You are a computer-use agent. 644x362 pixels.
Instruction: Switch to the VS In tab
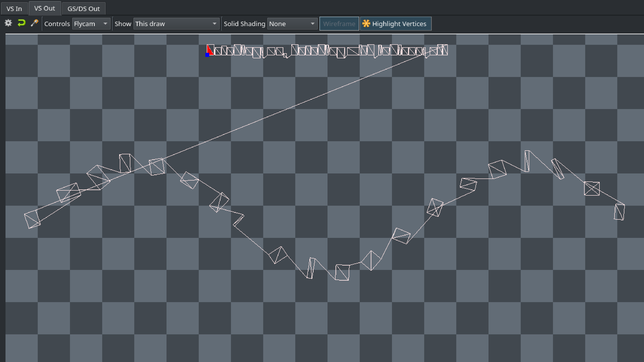coord(14,8)
